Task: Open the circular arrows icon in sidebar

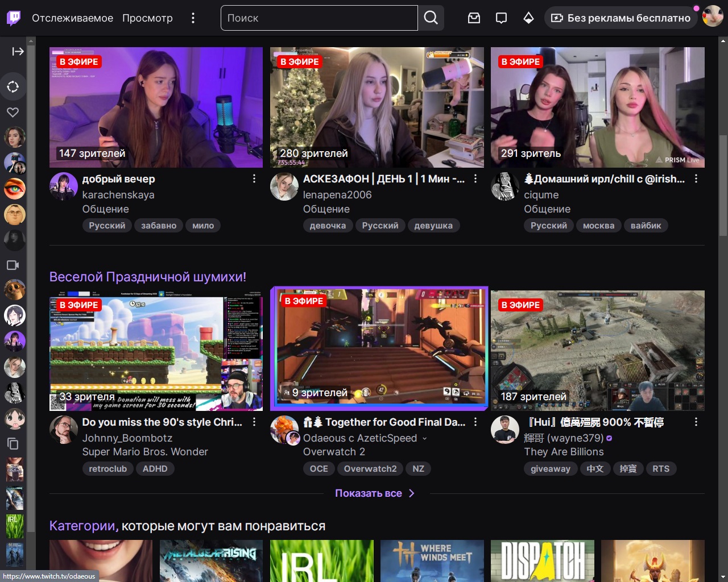Action: click(x=13, y=87)
